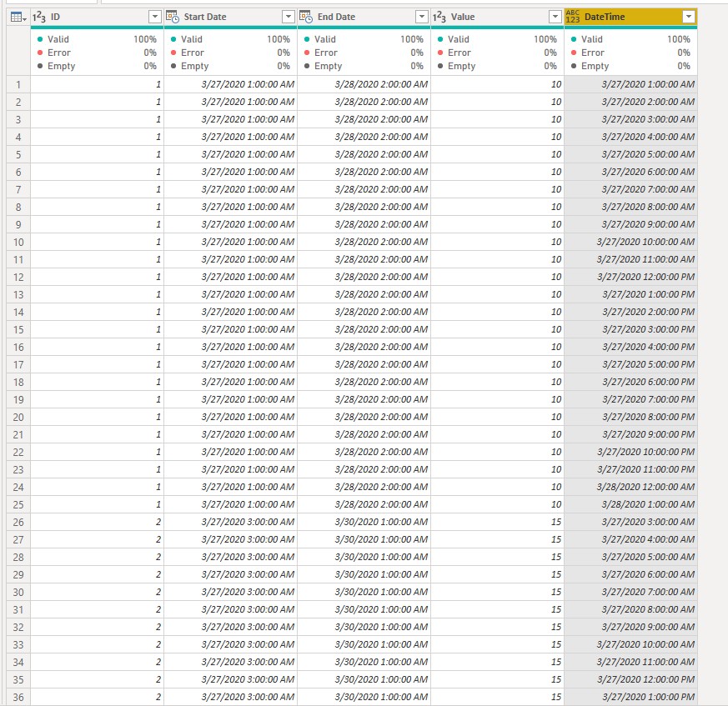Select row number 36
The width and height of the screenshot is (728, 706).
(18, 697)
